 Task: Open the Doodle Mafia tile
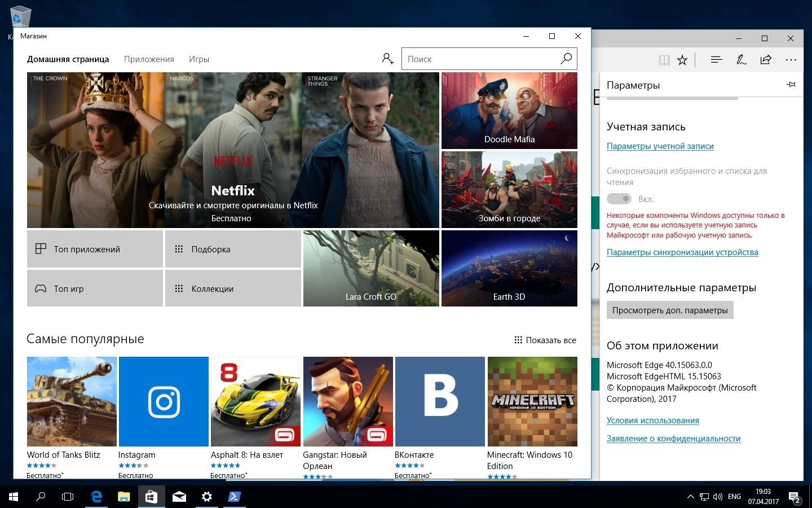click(509, 111)
